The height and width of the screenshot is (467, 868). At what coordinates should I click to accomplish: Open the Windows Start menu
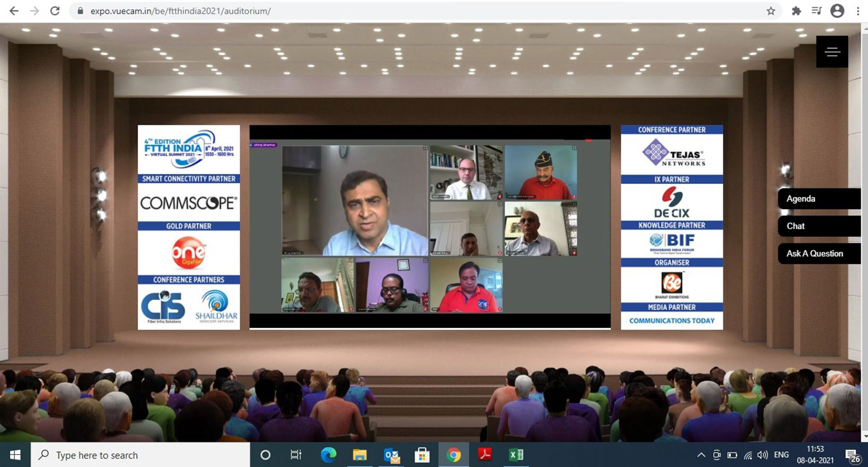pyautogui.click(x=14, y=455)
